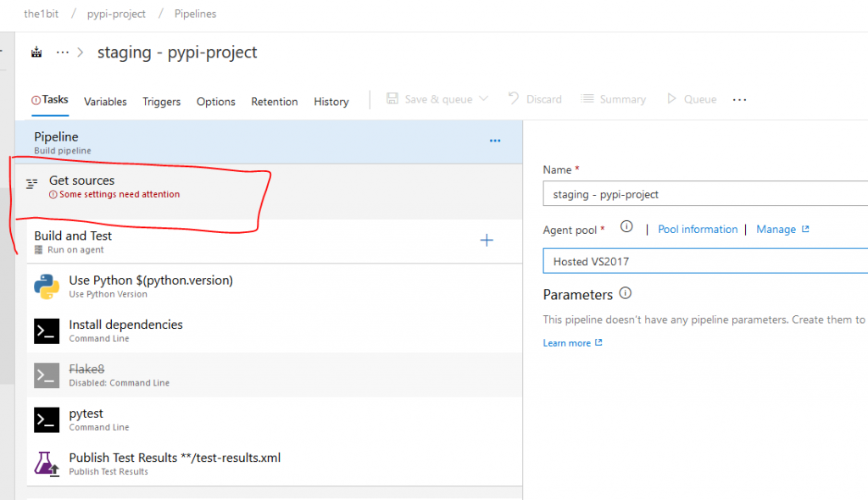868x500 pixels.
Task: Open the toolbar more actions ellipsis
Action: coord(739,100)
